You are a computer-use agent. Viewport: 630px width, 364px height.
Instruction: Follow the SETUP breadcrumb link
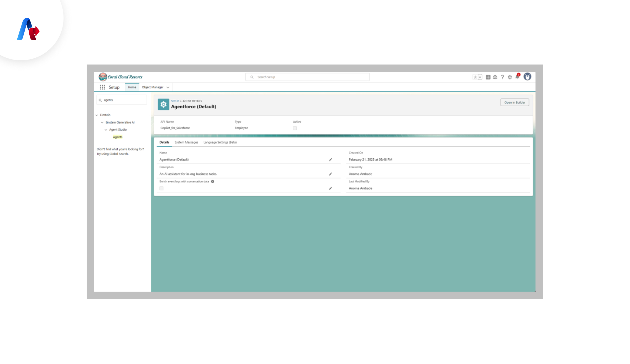[175, 101]
